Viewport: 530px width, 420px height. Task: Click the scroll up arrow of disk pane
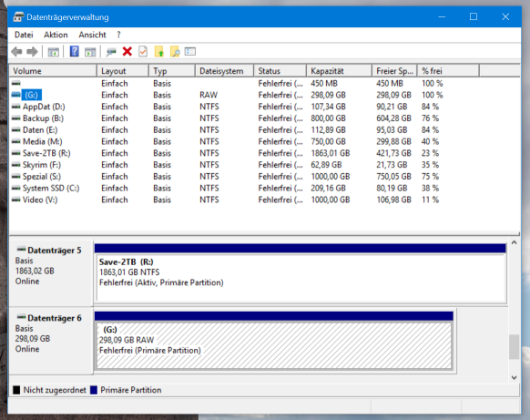pos(515,242)
